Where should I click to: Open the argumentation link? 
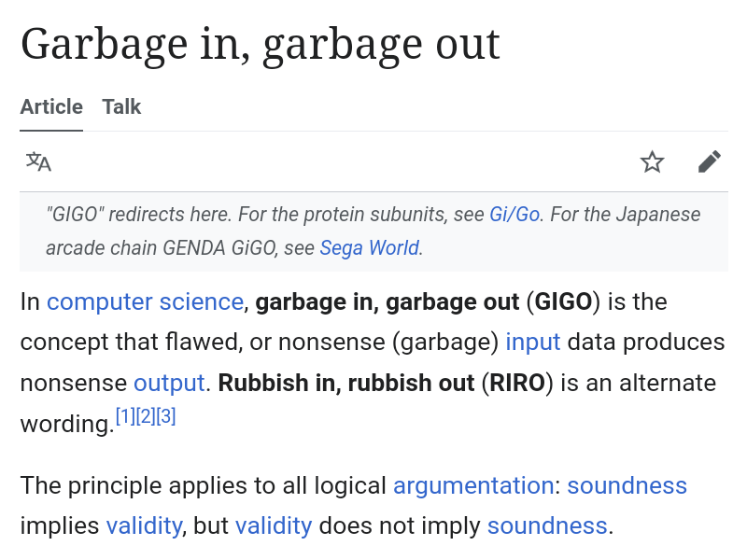click(x=473, y=486)
